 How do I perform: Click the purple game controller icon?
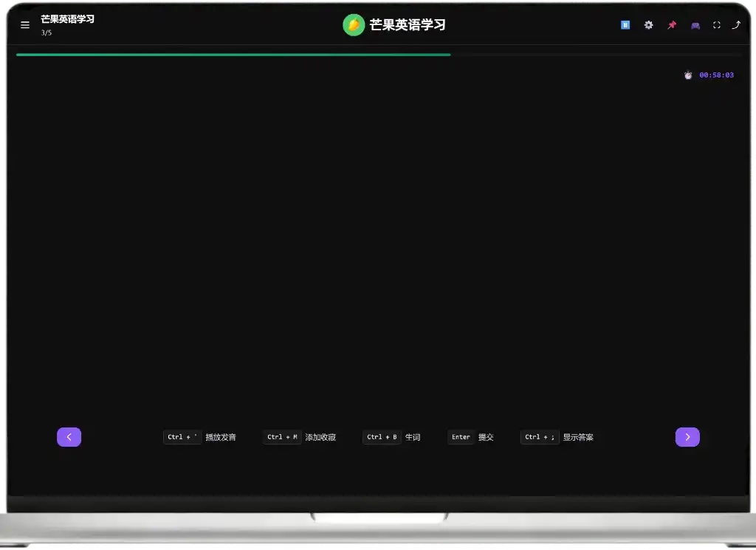pos(695,25)
